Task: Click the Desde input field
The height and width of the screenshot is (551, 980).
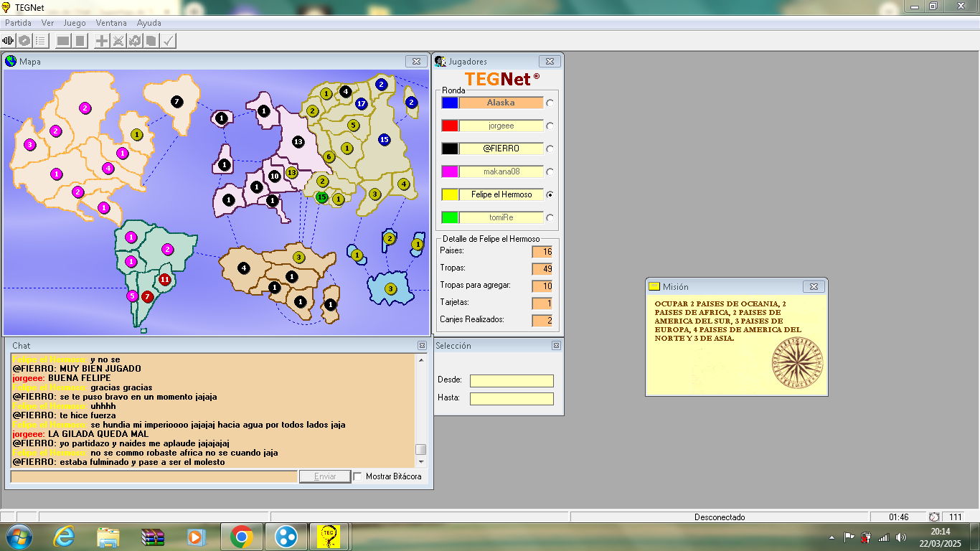Action: (x=512, y=380)
